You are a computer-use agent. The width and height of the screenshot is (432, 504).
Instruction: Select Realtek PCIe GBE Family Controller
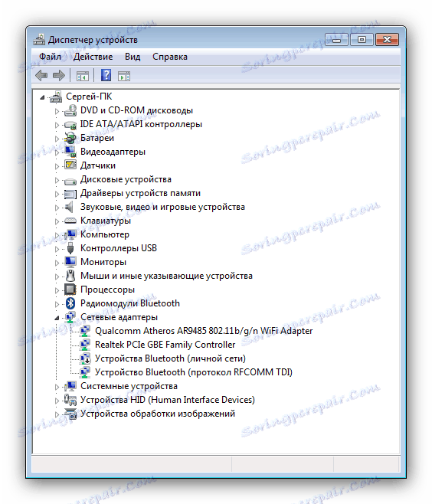(x=165, y=345)
